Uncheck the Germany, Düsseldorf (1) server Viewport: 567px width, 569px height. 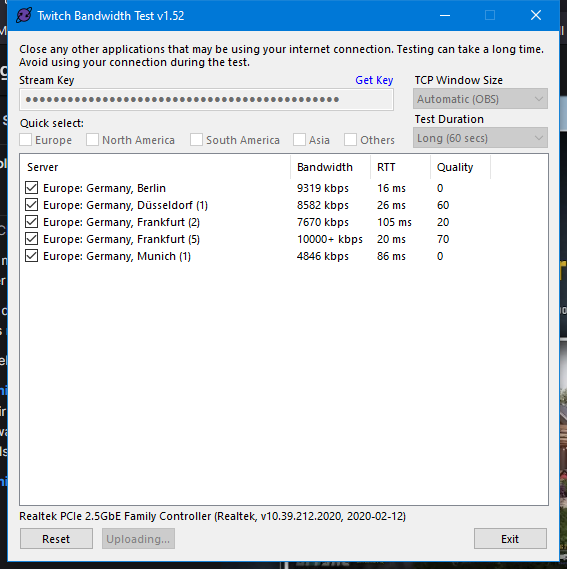[x=32, y=205]
